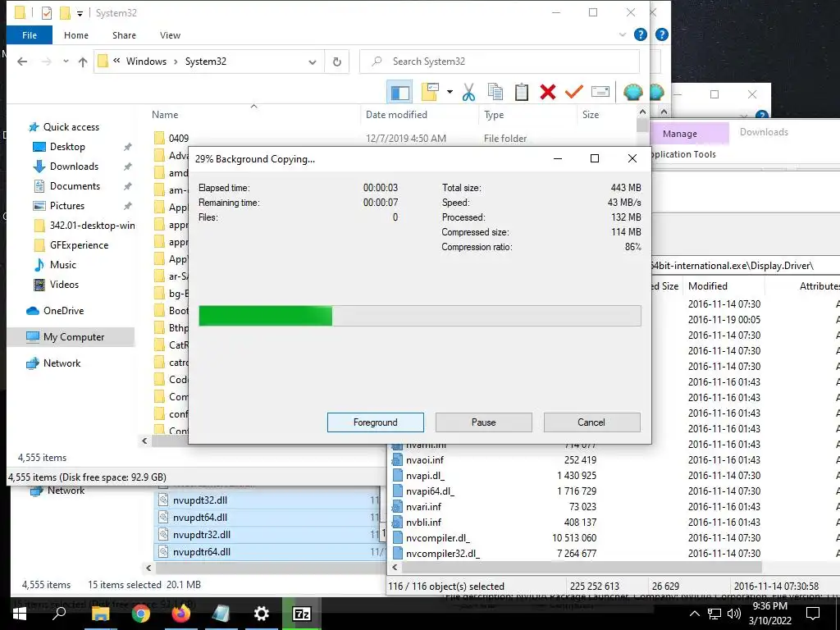Select nvapi.dl_ in 7-Zip list
This screenshot has height=630, width=840.
425,476
